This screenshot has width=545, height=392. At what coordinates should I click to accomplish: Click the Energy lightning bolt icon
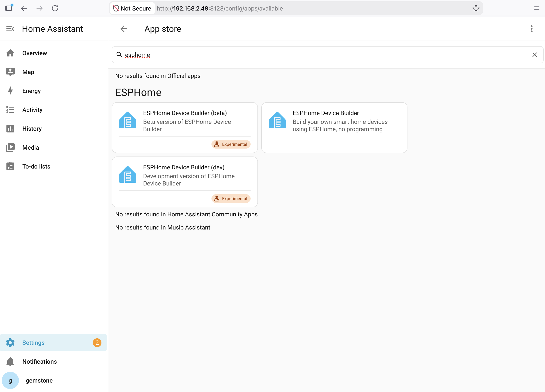[x=10, y=91]
